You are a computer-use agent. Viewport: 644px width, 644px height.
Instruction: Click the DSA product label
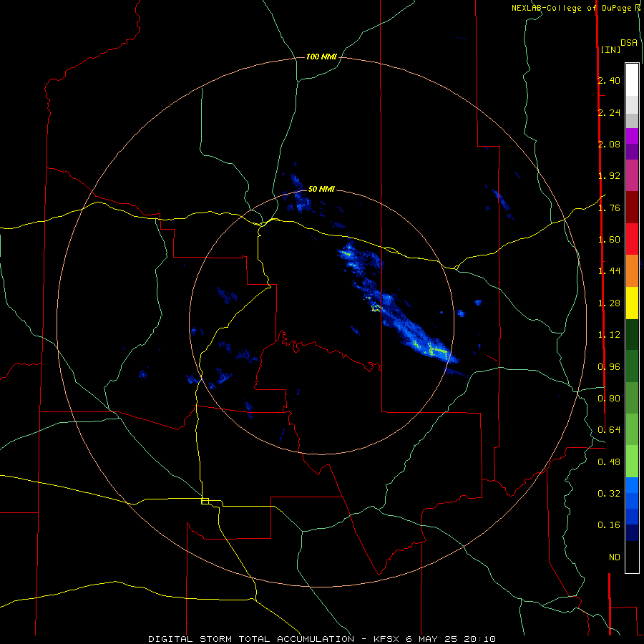click(629, 42)
